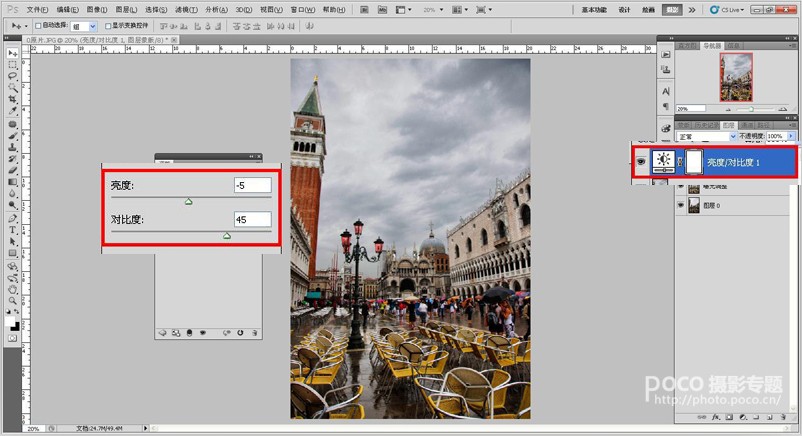Screen dimensions: 802x436
Task: Select the 3D Camera Orbit tool
Action: [x=13, y=278]
